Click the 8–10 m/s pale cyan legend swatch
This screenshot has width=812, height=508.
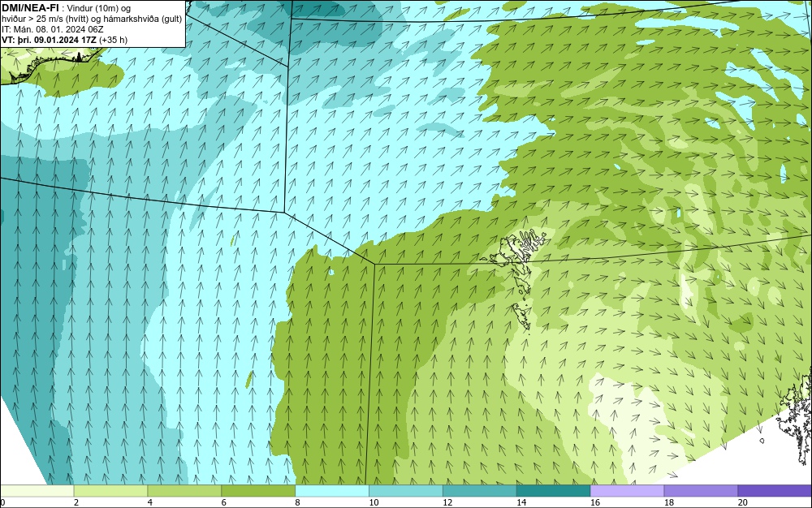[x=332, y=490]
